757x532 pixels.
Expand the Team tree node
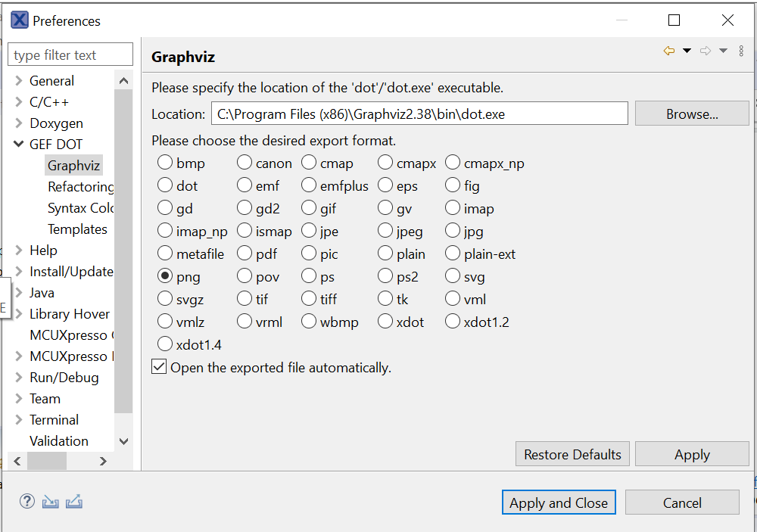[x=19, y=399]
